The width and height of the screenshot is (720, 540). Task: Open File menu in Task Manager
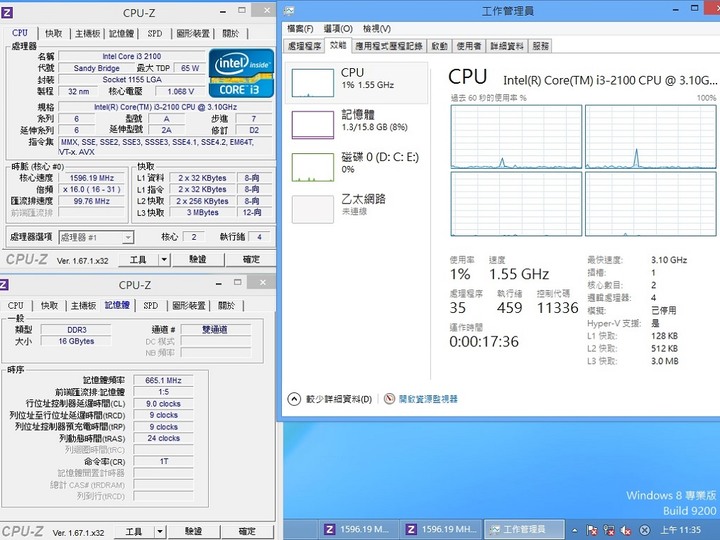click(x=300, y=28)
